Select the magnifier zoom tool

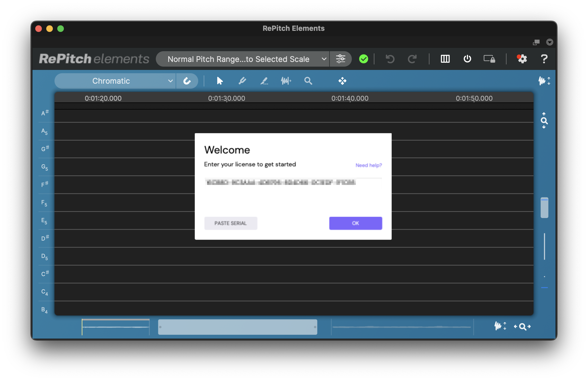point(308,81)
